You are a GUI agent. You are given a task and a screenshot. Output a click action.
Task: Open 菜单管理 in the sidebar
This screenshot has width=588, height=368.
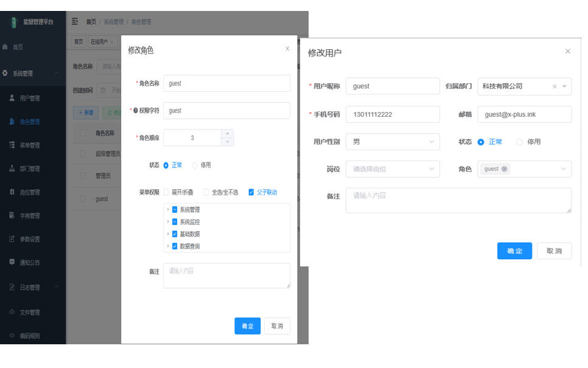tap(29, 145)
